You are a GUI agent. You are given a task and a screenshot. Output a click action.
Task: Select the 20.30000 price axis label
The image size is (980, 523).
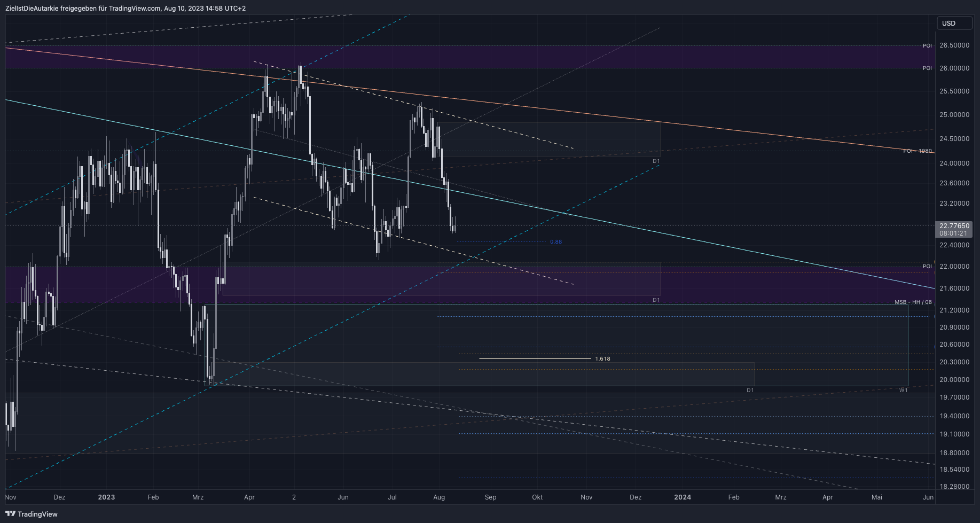pyautogui.click(x=954, y=362)
